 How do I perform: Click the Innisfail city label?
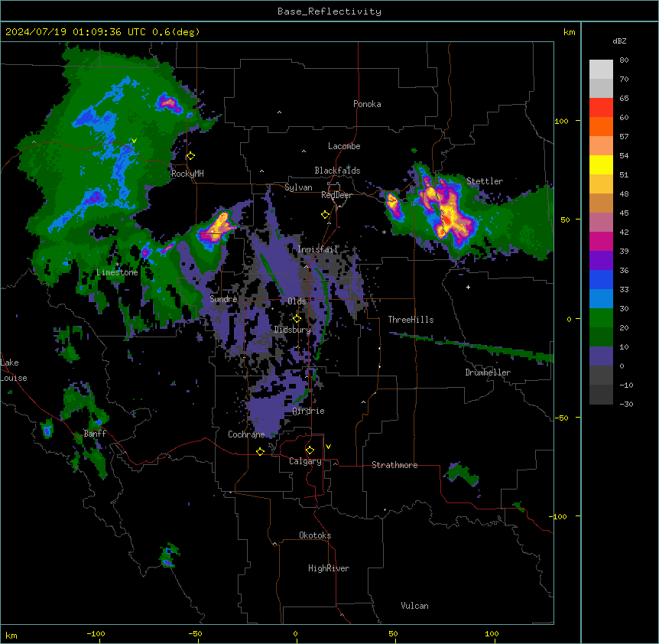pyautogui.click(x=318, y=249)
